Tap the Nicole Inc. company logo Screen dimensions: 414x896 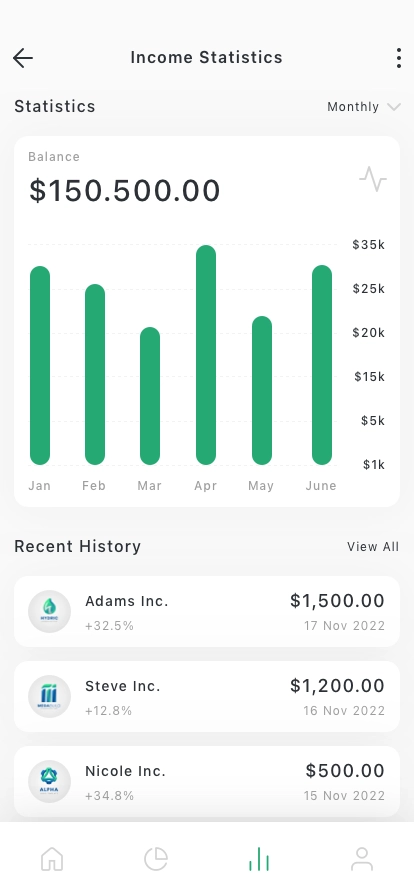coord(50,781)
